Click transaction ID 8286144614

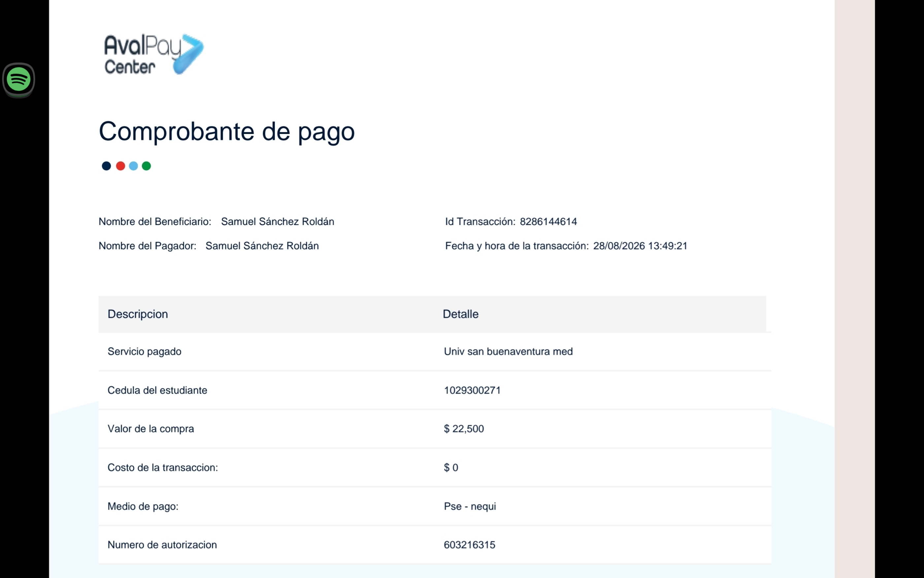[x=548, y=222]
